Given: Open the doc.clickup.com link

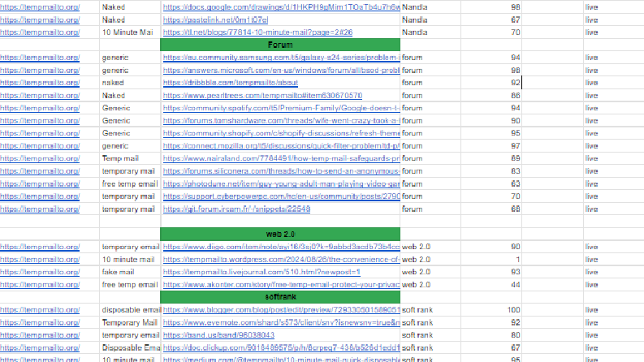Looking at the screenshot, I should (x=281, y=347).
